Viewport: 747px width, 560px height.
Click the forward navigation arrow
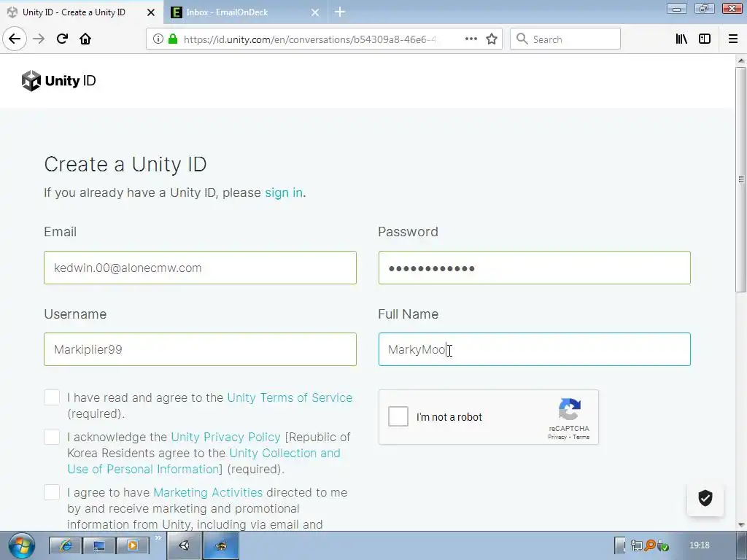pyautogui.click(x=39, y=39)
